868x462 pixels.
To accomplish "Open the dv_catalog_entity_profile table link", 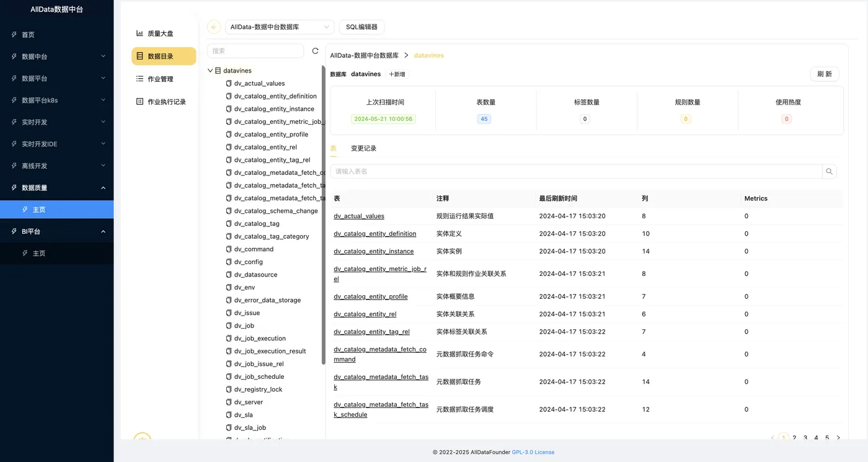I will [x=371, y=296].
